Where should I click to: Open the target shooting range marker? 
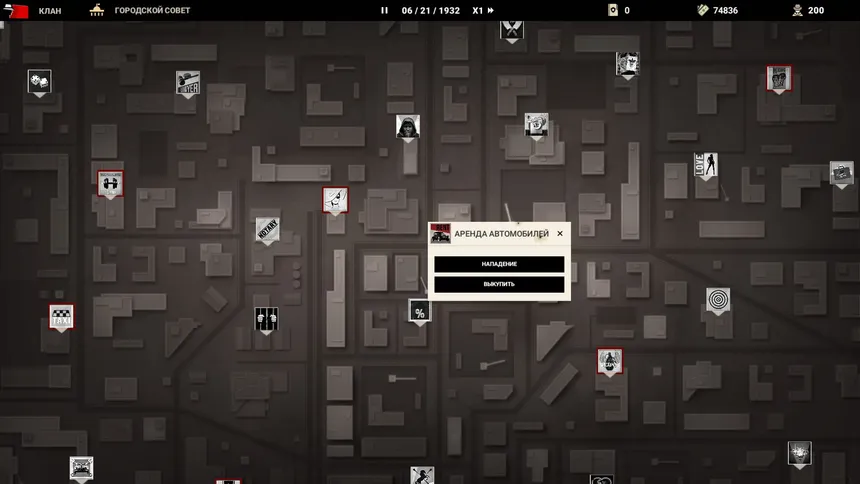click(x=718, y=300)
